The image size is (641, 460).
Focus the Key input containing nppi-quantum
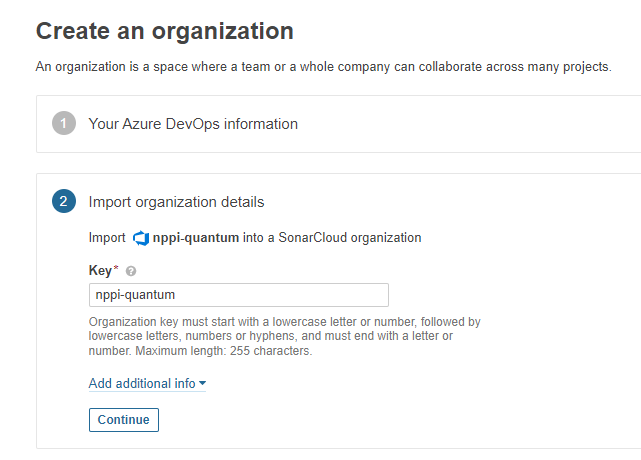point(239,295)
